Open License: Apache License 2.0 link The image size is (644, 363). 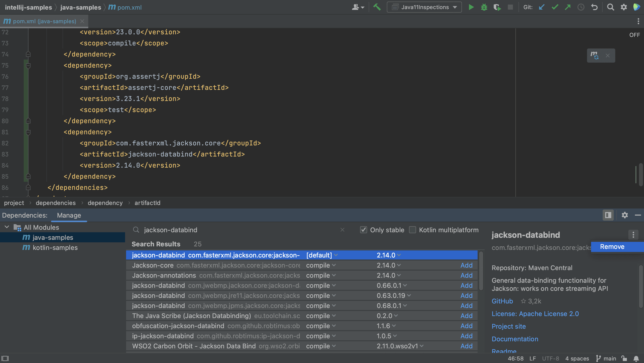[x=535, y=314]
